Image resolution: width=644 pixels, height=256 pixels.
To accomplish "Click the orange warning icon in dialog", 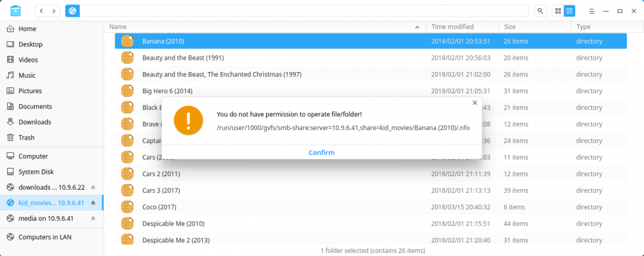I will tap(188, 120).
